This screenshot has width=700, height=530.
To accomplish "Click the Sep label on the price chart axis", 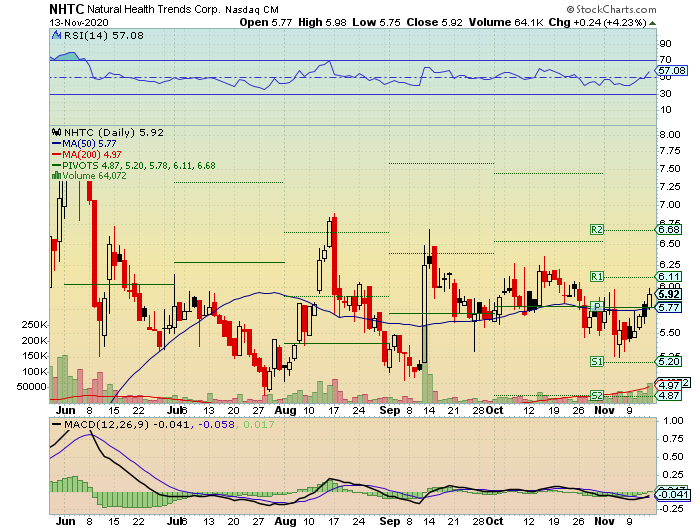I will pos(390,410).
